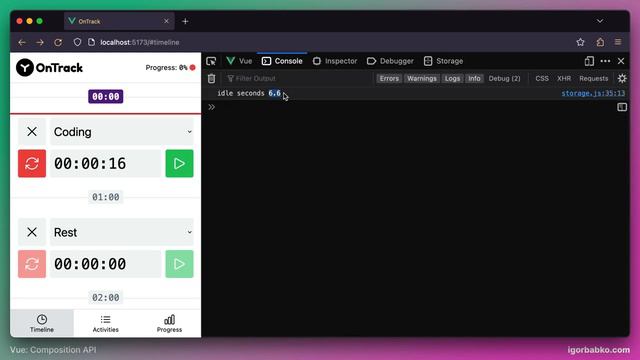640x360 pixels.
Task: Click the page info icon in address bar
Action: (91, 42)
